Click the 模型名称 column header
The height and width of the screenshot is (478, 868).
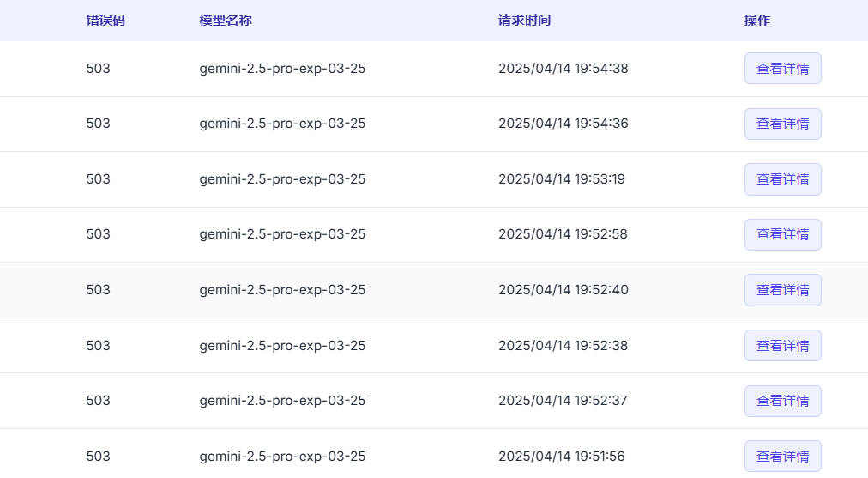[x=226, y=21]
